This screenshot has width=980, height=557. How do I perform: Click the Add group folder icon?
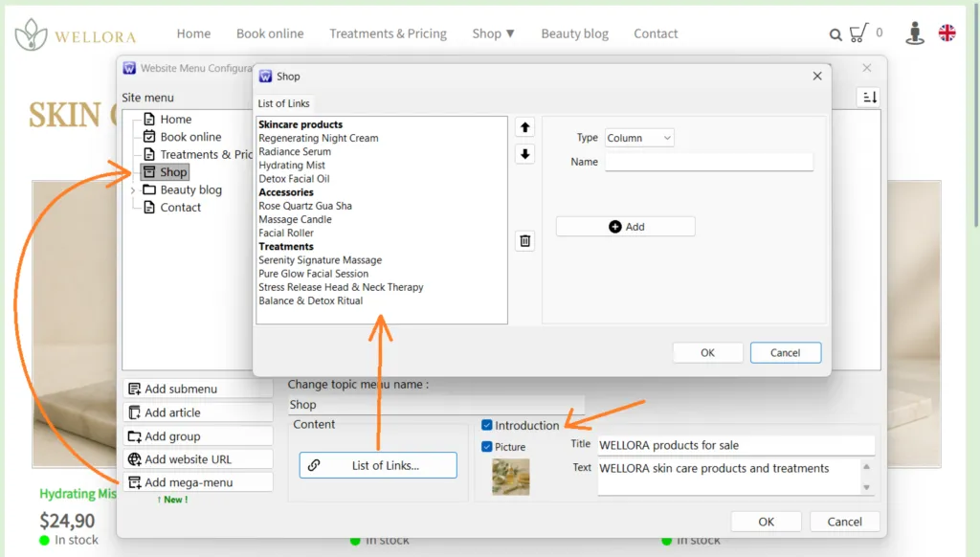(133, 435)
